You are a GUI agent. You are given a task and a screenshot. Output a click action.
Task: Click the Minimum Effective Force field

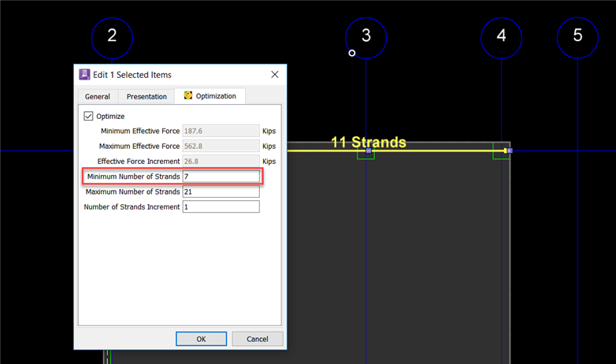tap(221, 131)
